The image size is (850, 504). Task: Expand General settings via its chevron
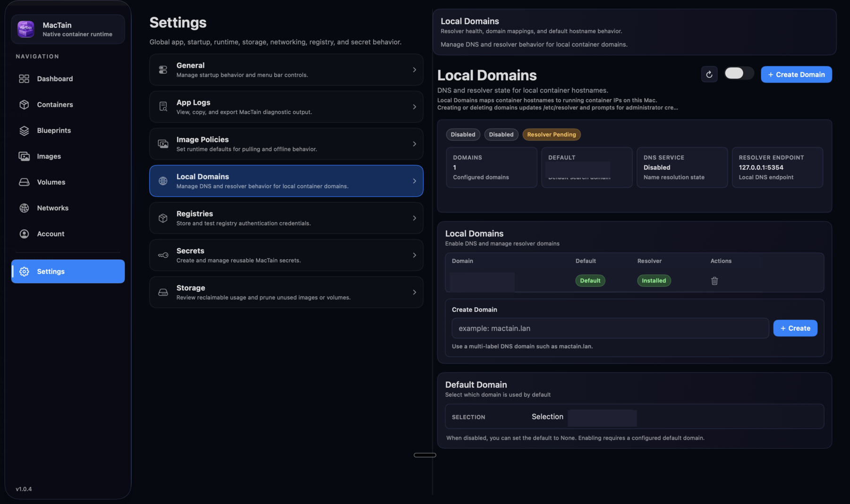(414, 70)
